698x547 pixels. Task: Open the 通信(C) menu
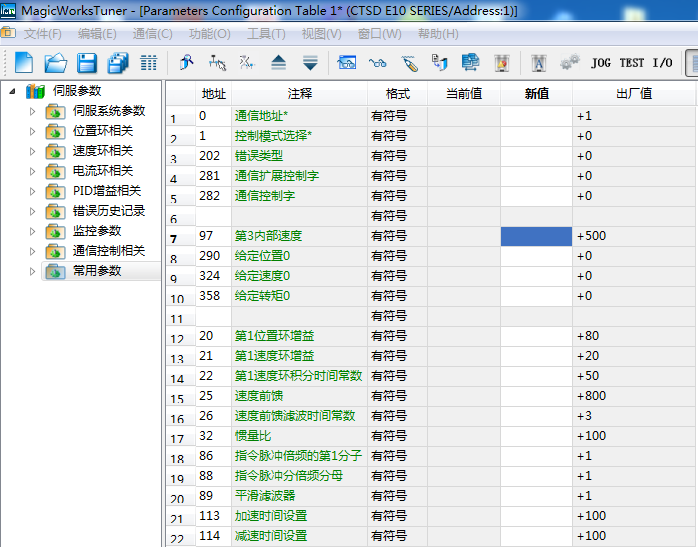point(152,34)
